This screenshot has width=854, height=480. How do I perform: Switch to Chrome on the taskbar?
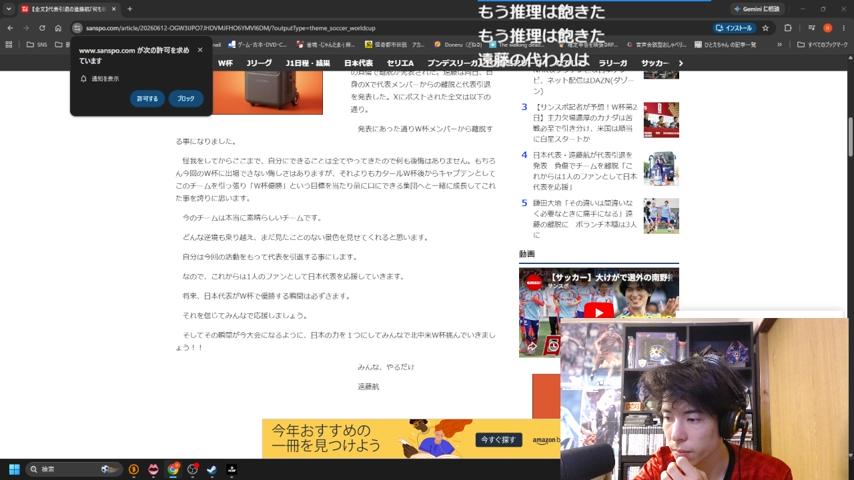tap(173, 469)
